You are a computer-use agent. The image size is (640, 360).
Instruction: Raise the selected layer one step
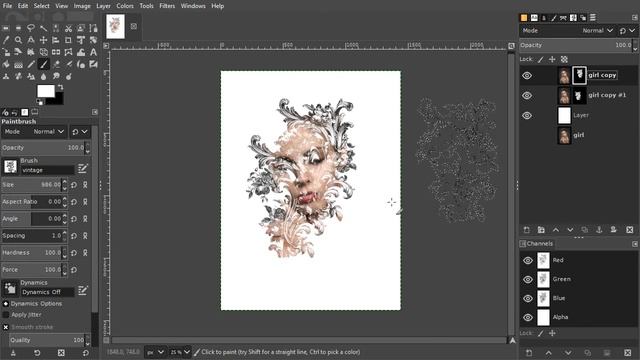[x=556, y=230]
